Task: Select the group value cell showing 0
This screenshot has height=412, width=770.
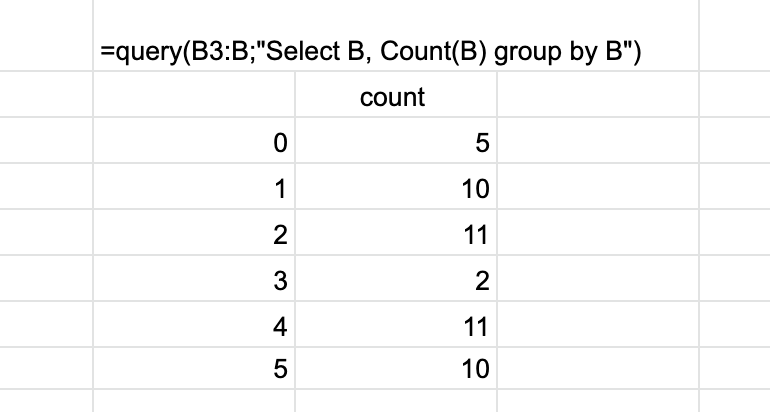Action: point(194,140)
